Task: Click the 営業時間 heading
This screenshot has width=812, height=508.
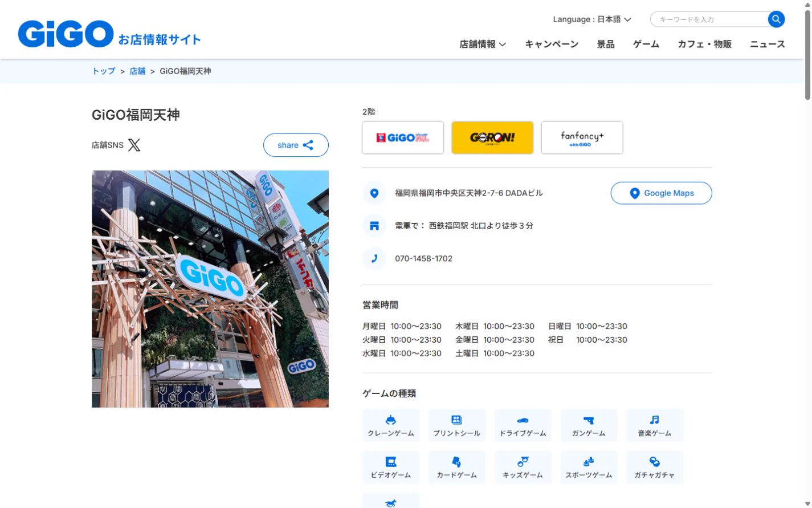Action: pyautogui.click(x=381, y=305)
